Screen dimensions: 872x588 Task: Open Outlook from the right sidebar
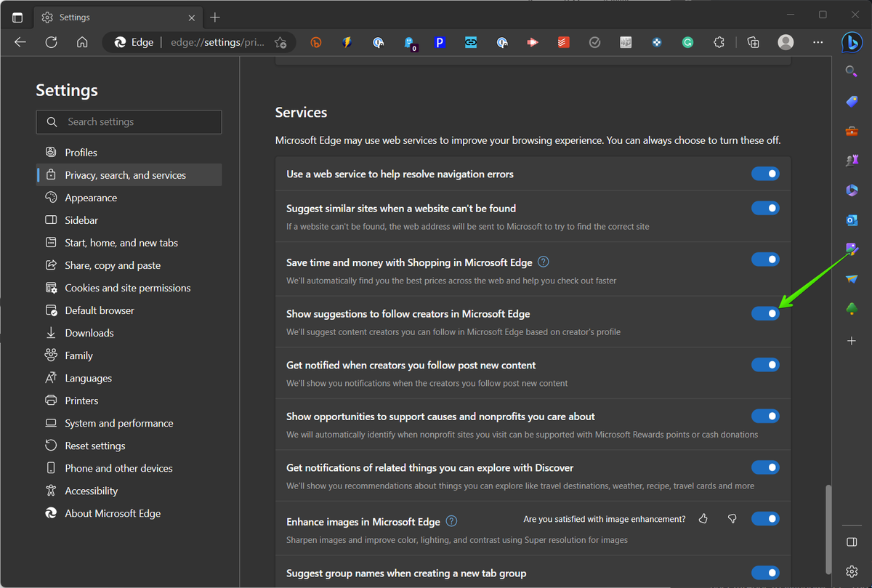[851, 220]
